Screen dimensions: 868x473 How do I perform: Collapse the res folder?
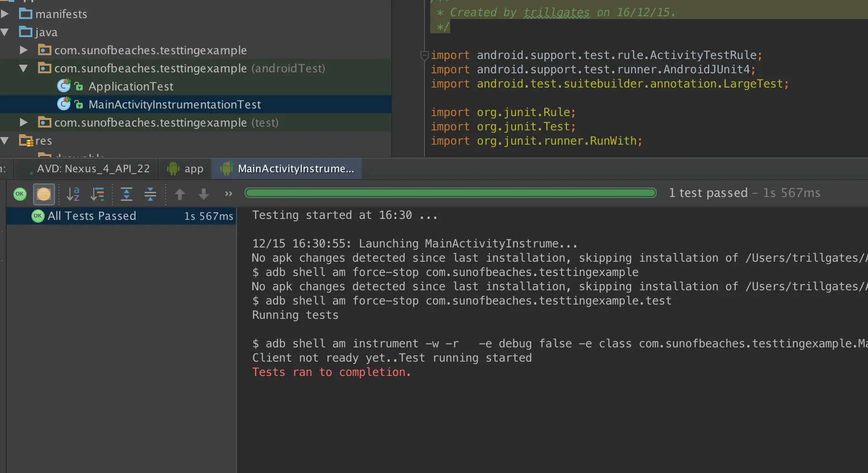point(5,140)
